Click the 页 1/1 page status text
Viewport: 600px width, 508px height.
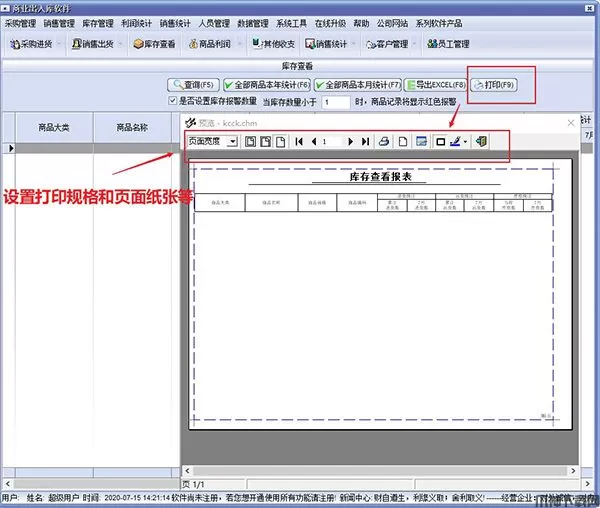pyautogui.click(x=194, y=485)
